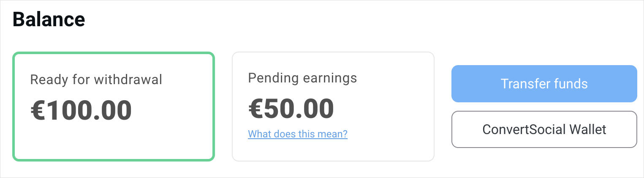Open the 'What does this mean?' link
This screenshot has height=178, width=644.
tap(297, 134)
